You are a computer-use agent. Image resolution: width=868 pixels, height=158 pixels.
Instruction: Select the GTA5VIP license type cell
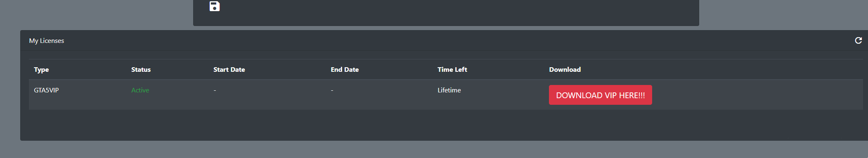(46, 90)
